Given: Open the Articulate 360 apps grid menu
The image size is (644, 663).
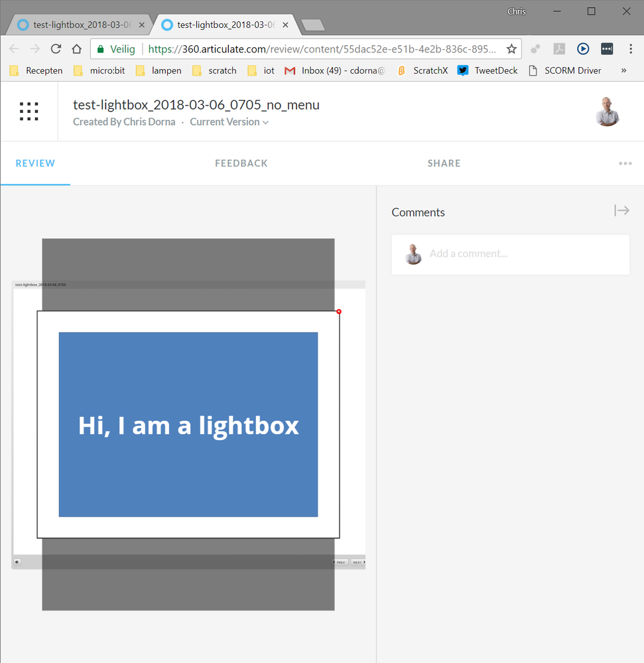Looking at the screenshot, I should [x=29, y=111].
